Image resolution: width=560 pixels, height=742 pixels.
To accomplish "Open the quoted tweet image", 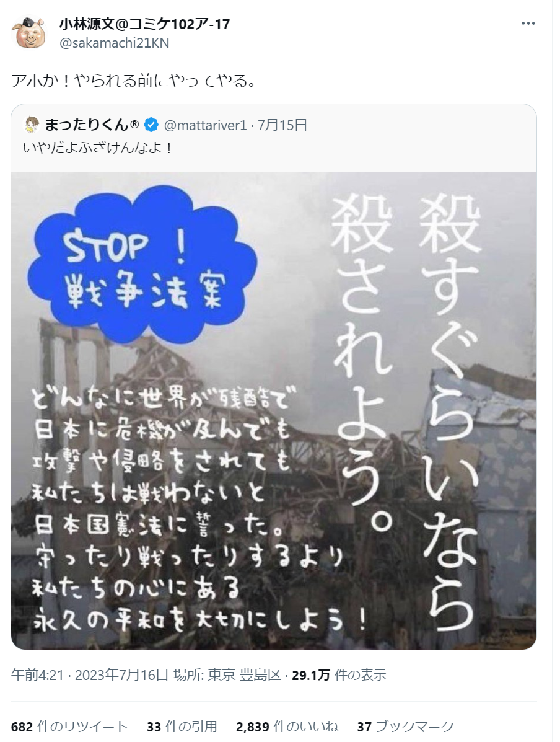I will [x=274, y=411].
